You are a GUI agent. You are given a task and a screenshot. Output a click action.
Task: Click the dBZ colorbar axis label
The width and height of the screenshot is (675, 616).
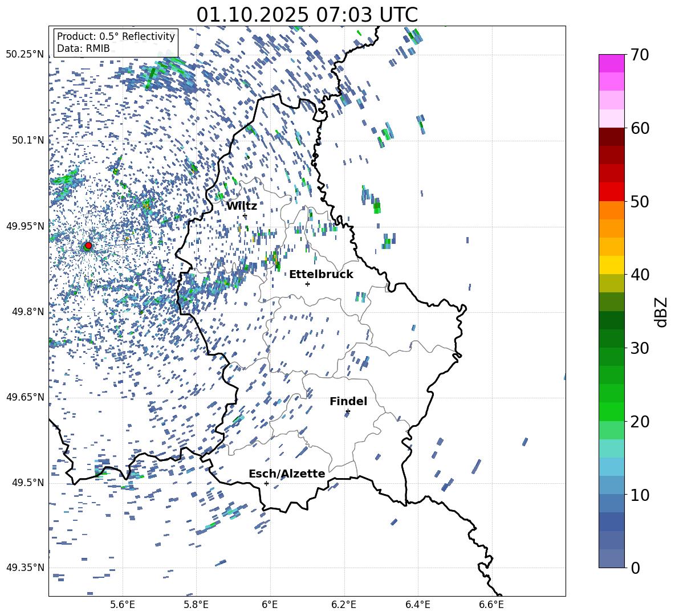(661, 312)
